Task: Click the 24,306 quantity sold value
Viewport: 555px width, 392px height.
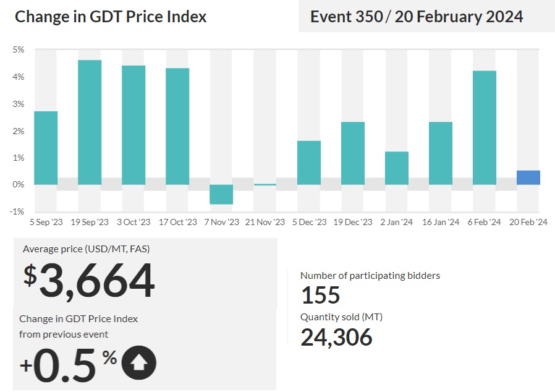Action: (x=336, y=337)
